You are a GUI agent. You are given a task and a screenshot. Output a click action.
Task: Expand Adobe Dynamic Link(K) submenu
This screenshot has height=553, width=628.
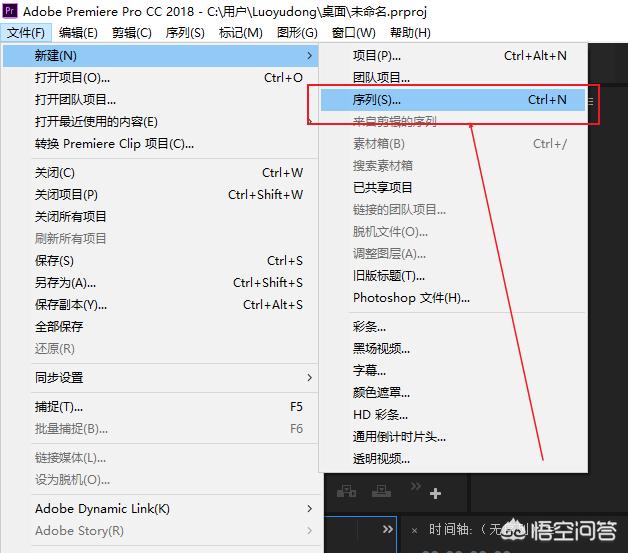[161, 509]
